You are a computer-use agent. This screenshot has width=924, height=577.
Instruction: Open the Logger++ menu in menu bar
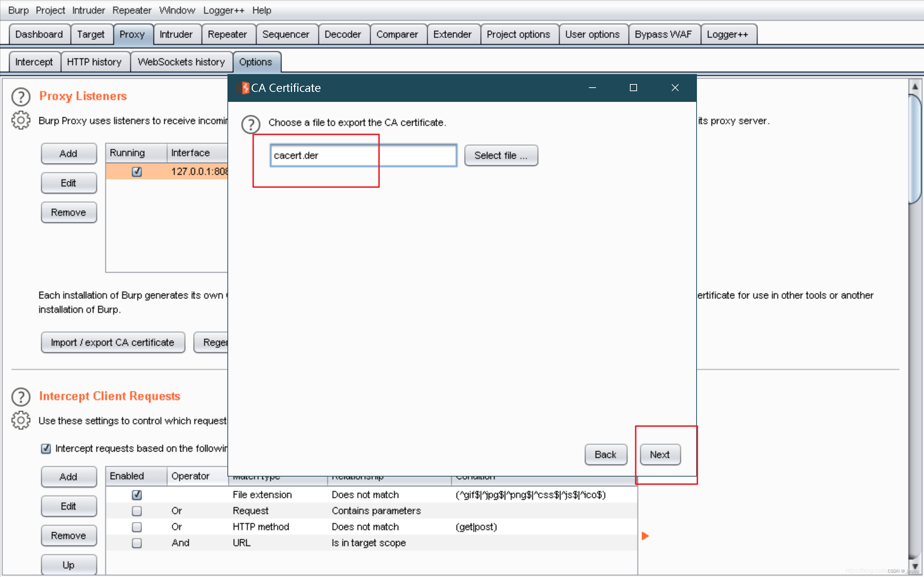click(x=224, y=10)
